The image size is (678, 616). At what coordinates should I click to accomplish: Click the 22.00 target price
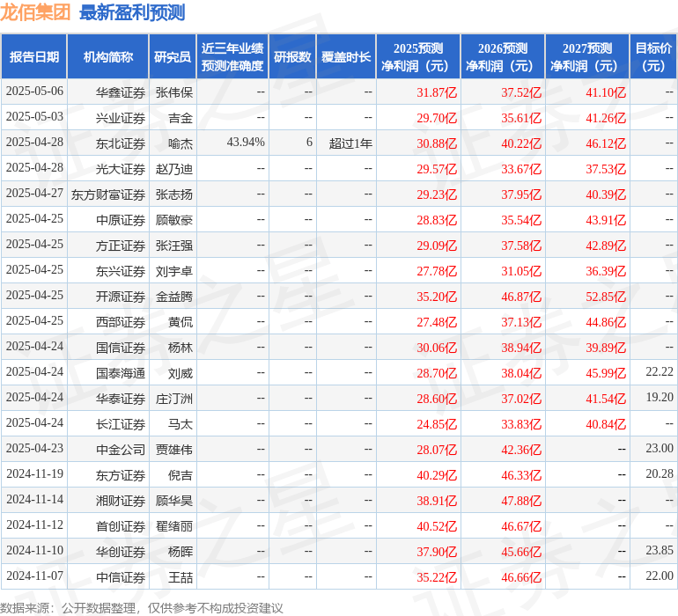(660, 576)
